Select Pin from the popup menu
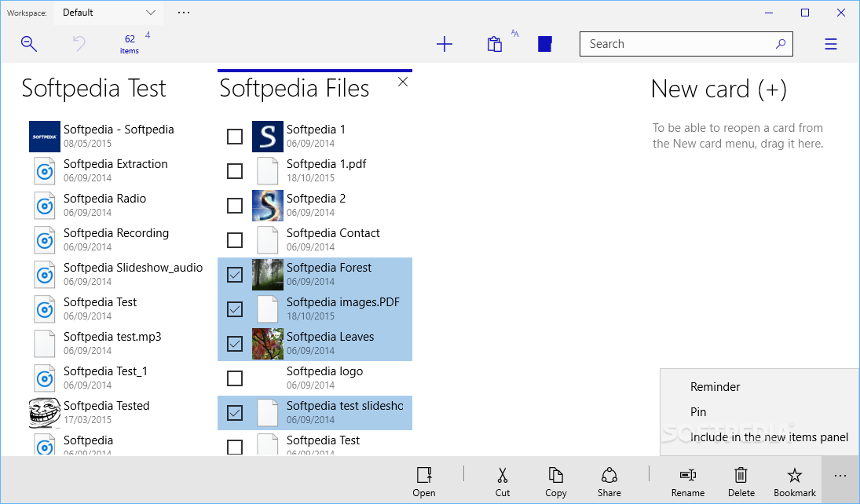This screenshot has height=504, width=860. pyautogui.click(x=698, y=412)
